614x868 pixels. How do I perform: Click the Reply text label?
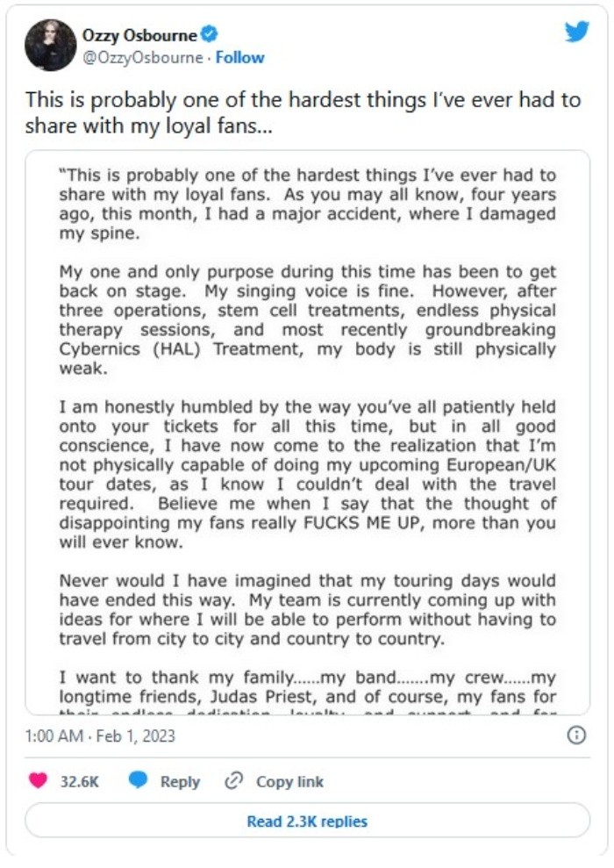[180, 781]
